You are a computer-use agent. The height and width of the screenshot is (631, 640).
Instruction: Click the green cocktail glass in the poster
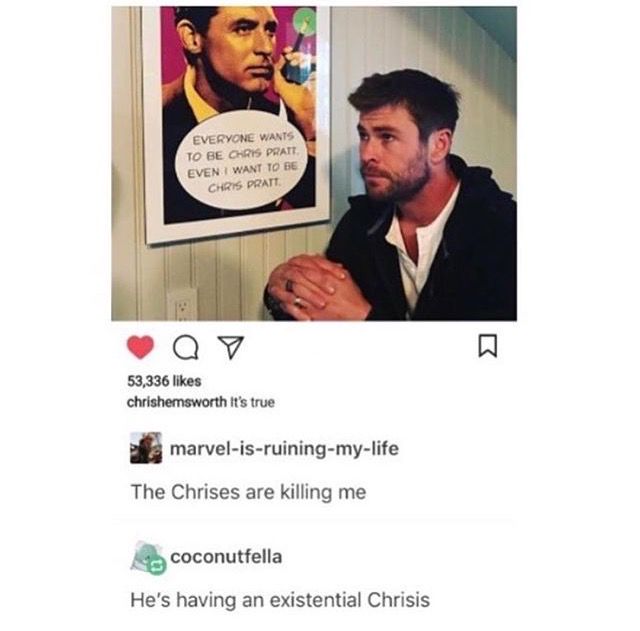[300, 45]
